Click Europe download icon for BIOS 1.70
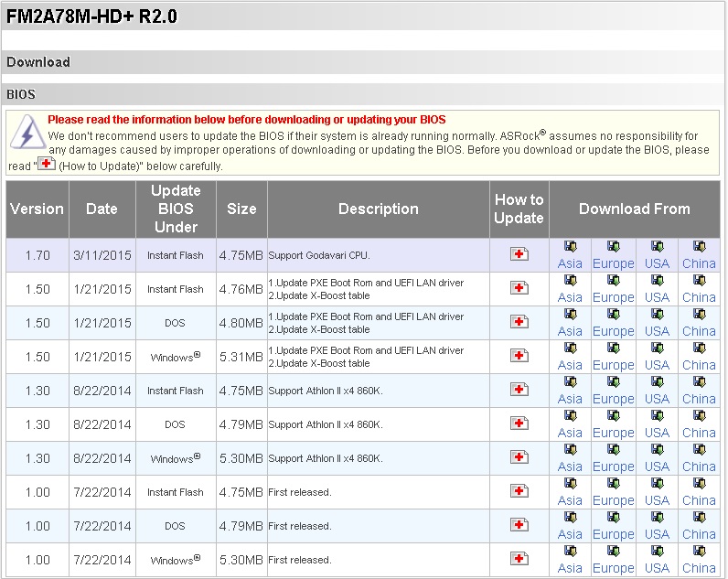This screenshot has width=728, height=579. pos(614,247)
